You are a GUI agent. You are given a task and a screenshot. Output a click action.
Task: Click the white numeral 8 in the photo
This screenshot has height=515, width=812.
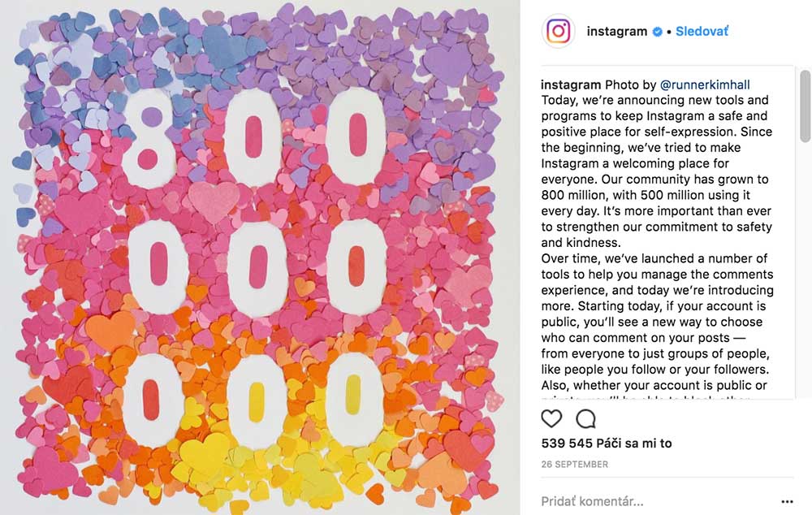149,139
